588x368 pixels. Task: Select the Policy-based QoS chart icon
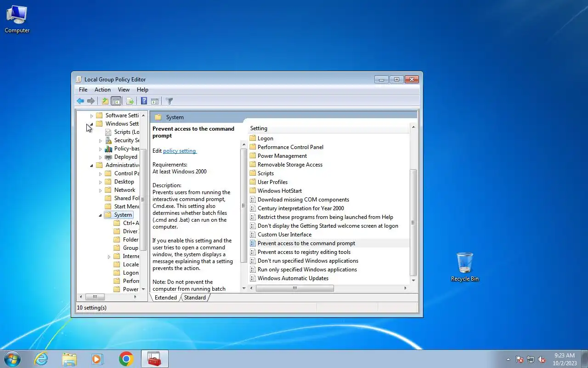point(108,149)
